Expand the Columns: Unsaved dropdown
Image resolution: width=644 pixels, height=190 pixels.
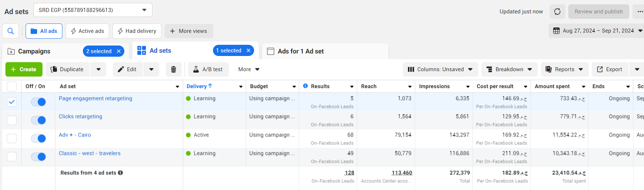(440, 69)
